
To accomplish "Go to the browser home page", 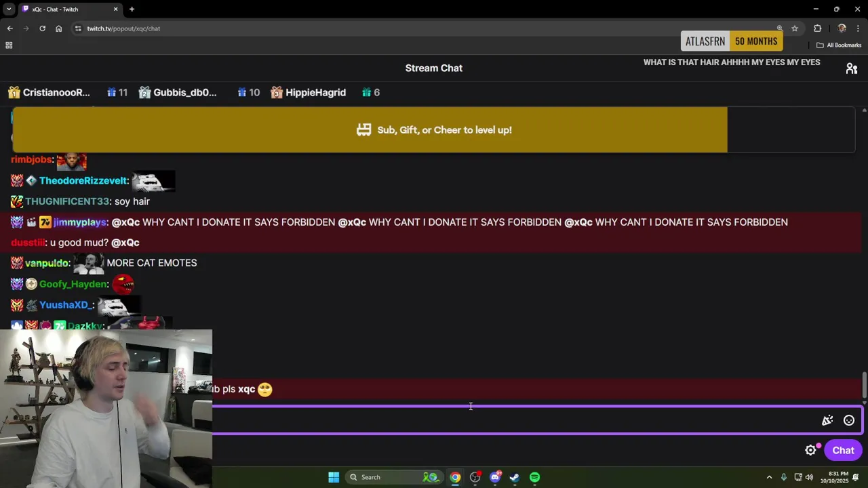I will click(x=58, y=28).
